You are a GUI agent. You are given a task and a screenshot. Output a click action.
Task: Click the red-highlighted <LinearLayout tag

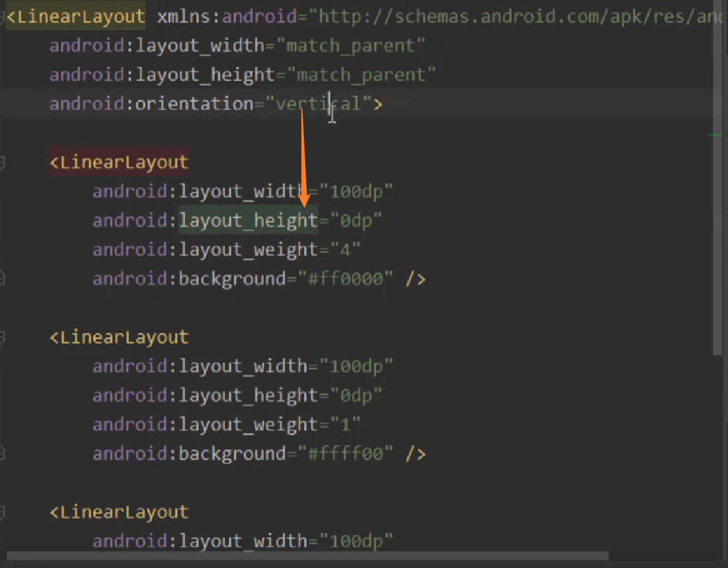[x=119, y=162]
